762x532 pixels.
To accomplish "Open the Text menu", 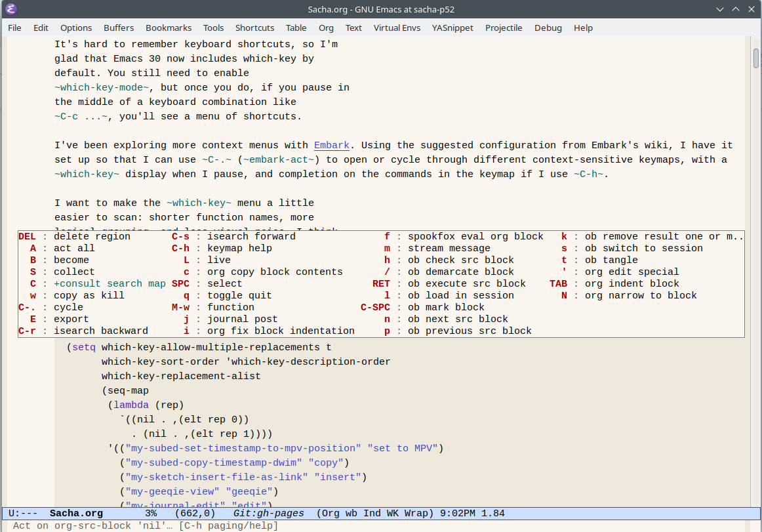I will [x=353, y=28].
